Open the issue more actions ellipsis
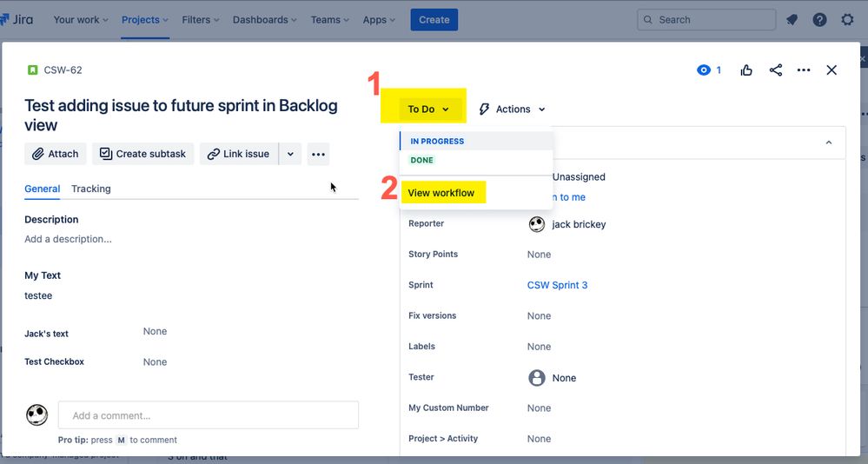The image size is (868, 464). [x=804, y=70]
